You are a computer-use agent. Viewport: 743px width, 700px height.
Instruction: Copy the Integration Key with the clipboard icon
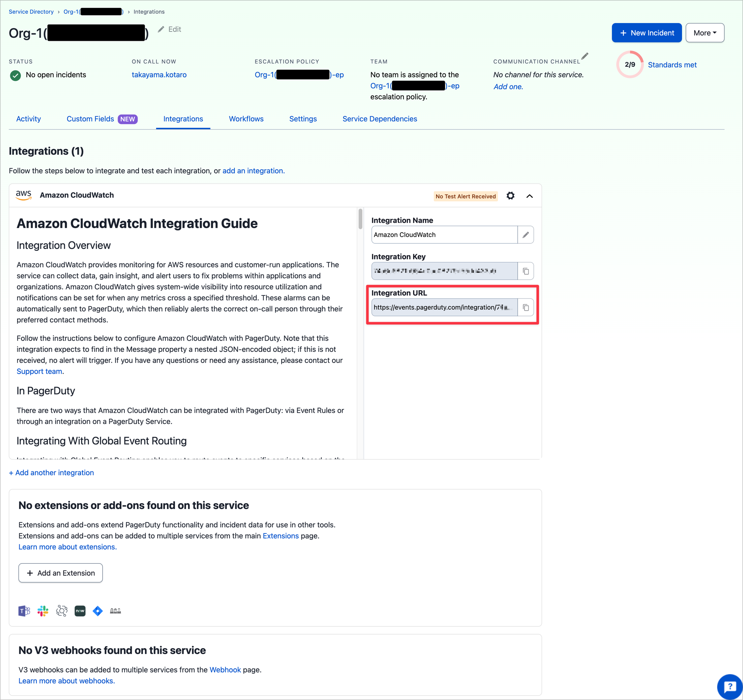[x=525, y=271]
